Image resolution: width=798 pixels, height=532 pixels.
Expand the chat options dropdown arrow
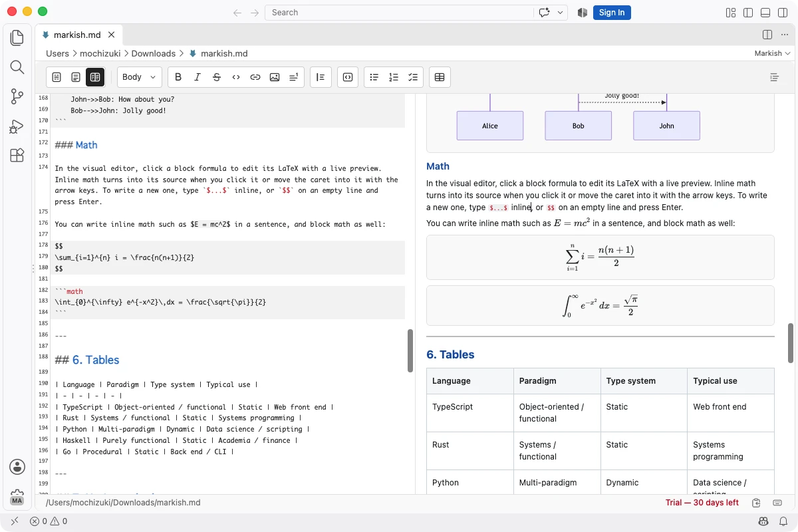pos(561,12)
